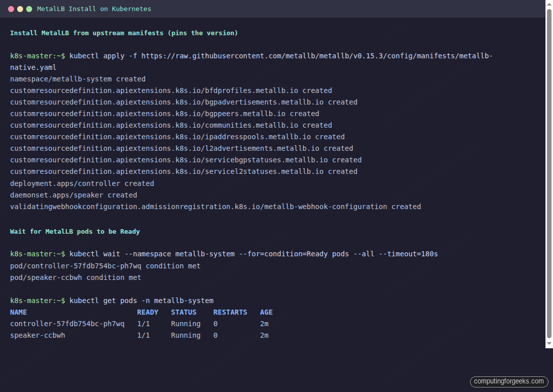Click the scrollbar down arrow

[x=549, y=343]
